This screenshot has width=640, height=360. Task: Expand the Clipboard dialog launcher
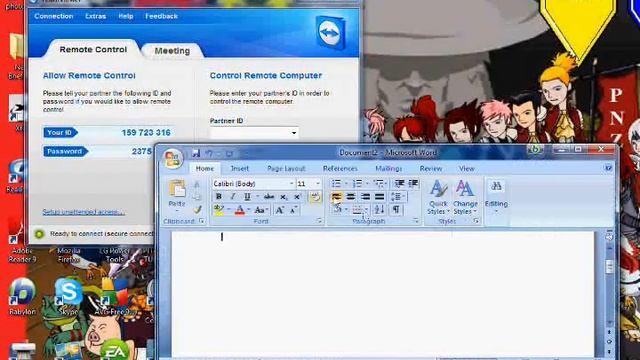click(202, 221)
